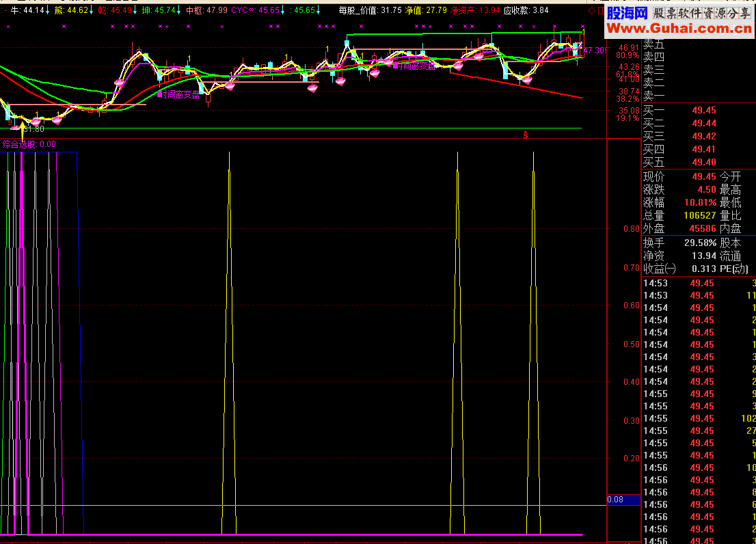Select the 牛: 44.14 indicator label
This screenshot has width=756, height=544.
coord(29,10)
